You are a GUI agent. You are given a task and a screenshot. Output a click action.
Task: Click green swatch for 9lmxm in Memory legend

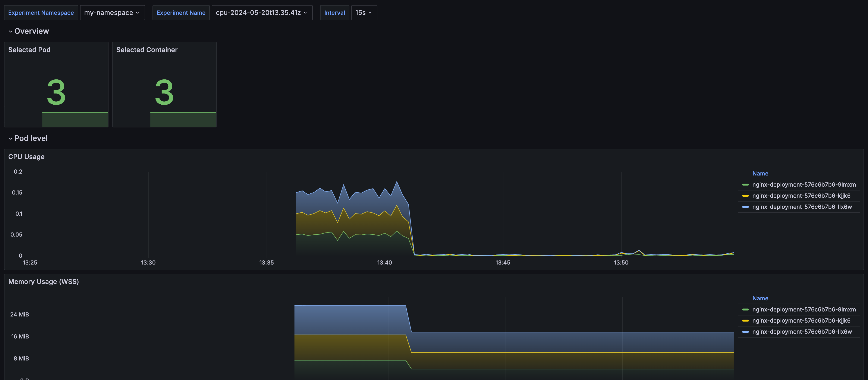tap(745, 310)
